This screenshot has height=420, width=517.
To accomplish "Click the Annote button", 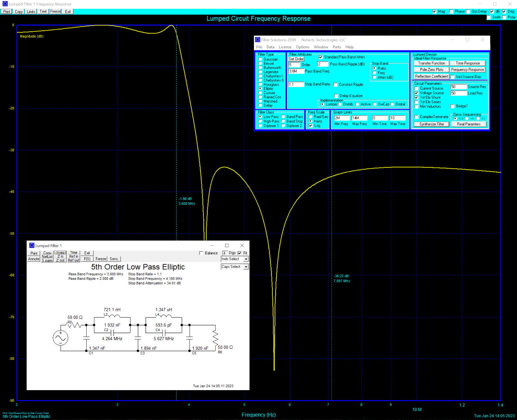I will click(34, 259).
